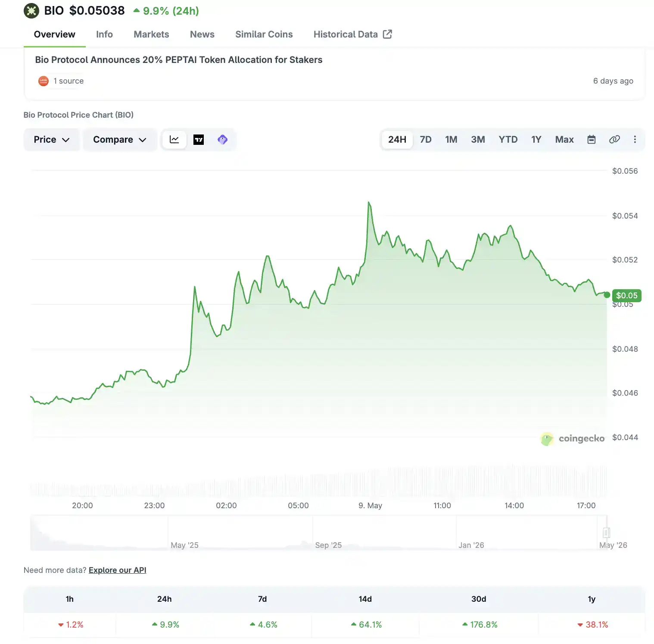
Task: Open the Similar Coins tab
Action: 264,34
